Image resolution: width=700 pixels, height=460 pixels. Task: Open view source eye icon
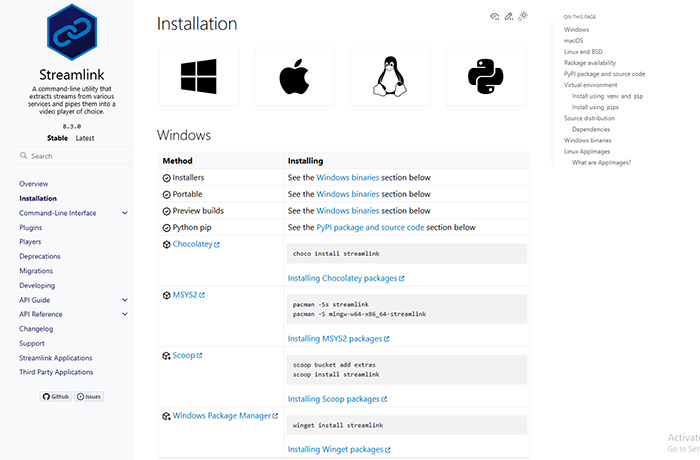494,17
